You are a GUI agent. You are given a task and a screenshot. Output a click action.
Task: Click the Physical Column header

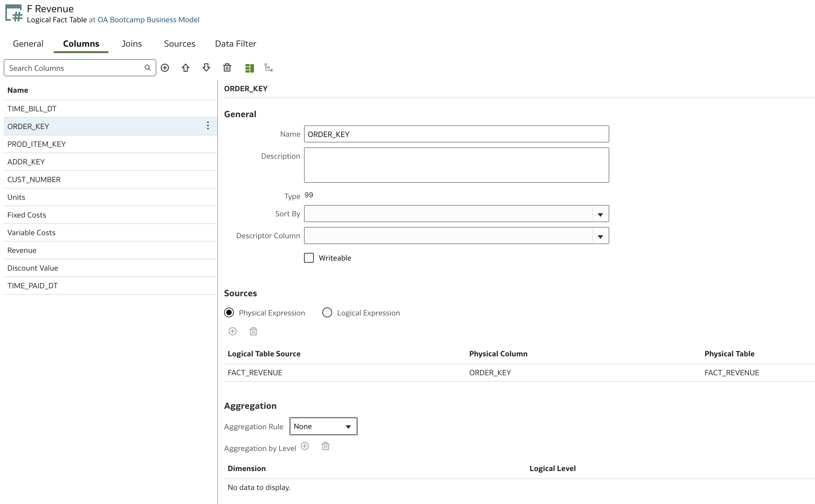point(498,354)
